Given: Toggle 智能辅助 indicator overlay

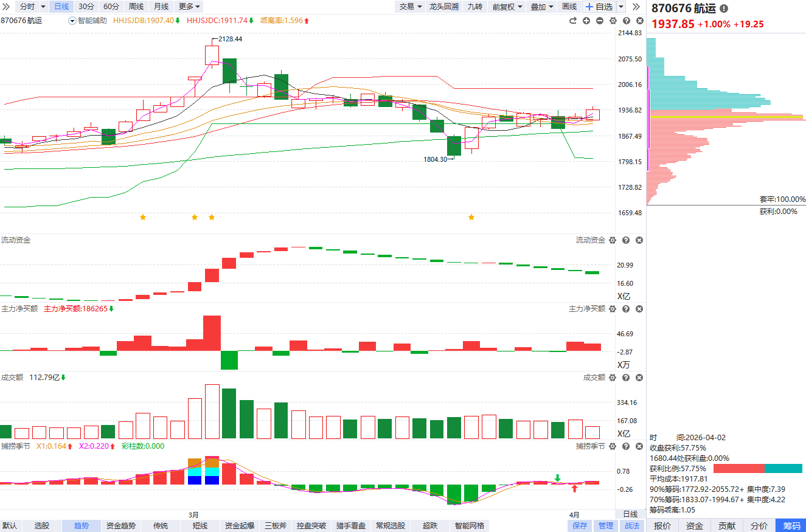Looking at the screenshot, I should click(x=88, y=21).
